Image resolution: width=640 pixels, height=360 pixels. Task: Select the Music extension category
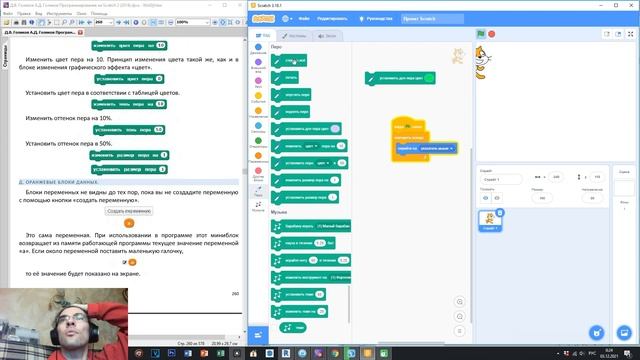click(258, 206)
